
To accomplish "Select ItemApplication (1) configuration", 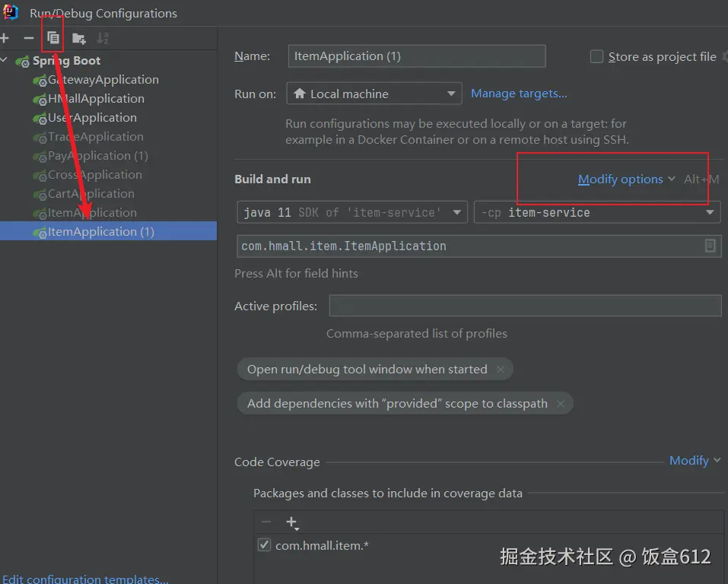I will coord(108,231).
